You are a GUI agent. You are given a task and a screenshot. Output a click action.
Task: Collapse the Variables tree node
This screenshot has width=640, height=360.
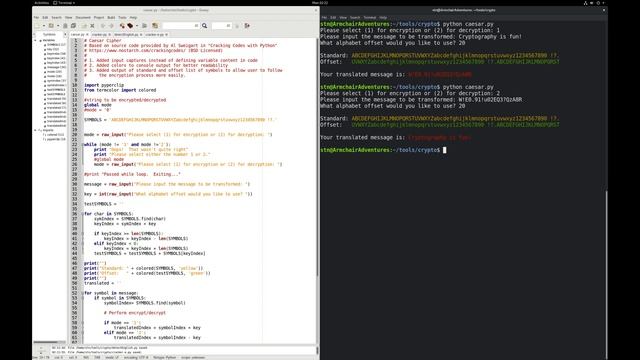(x=36, y=40)
